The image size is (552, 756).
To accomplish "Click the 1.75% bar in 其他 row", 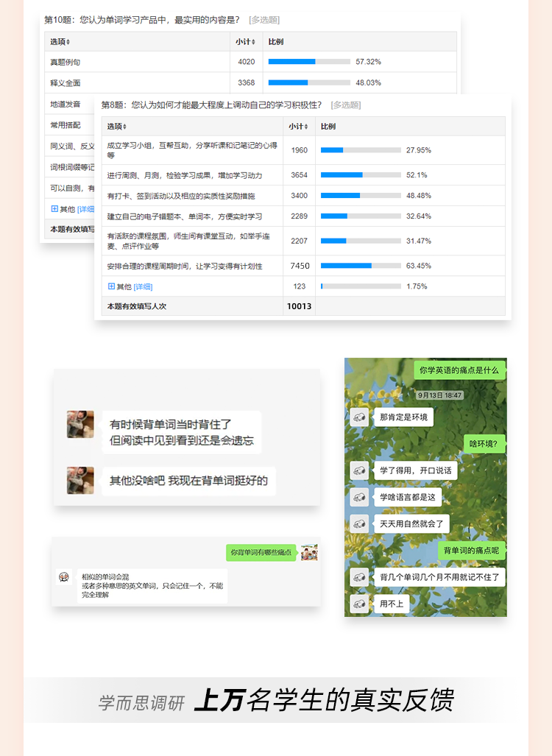I will tap(361, 286).
